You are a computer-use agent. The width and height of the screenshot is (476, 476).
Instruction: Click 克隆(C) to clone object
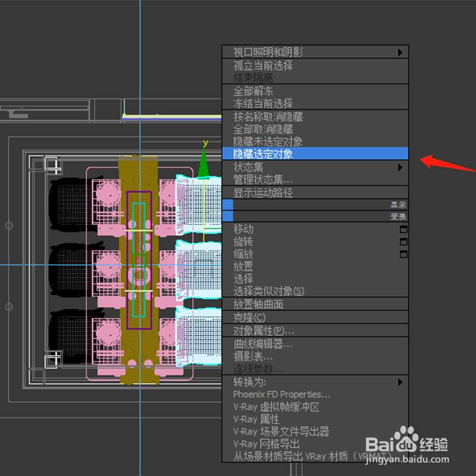pos(315,317)
